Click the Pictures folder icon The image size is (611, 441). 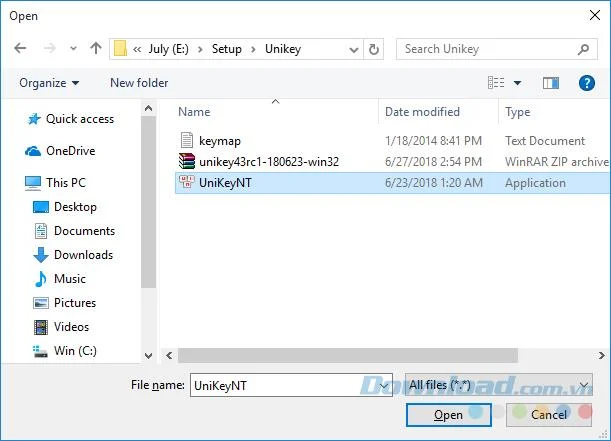(x=41, y=303)
